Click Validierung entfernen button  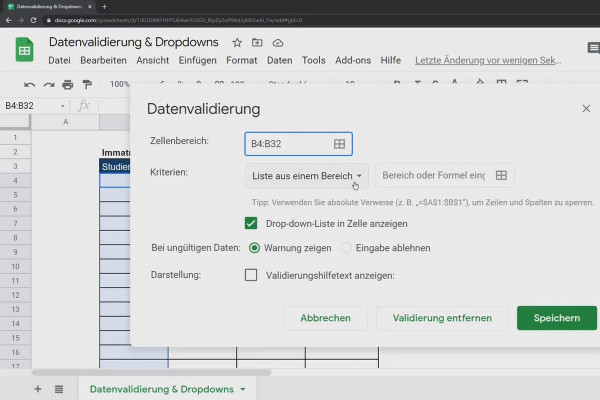pos(442,318)
